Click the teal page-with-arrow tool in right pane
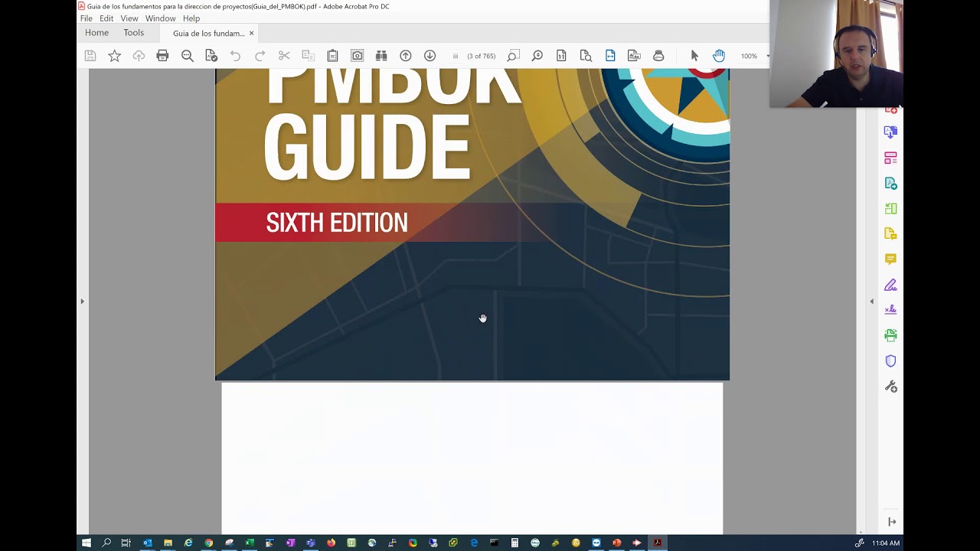Screen dimensions: 980x551 [x=890, y=183]
